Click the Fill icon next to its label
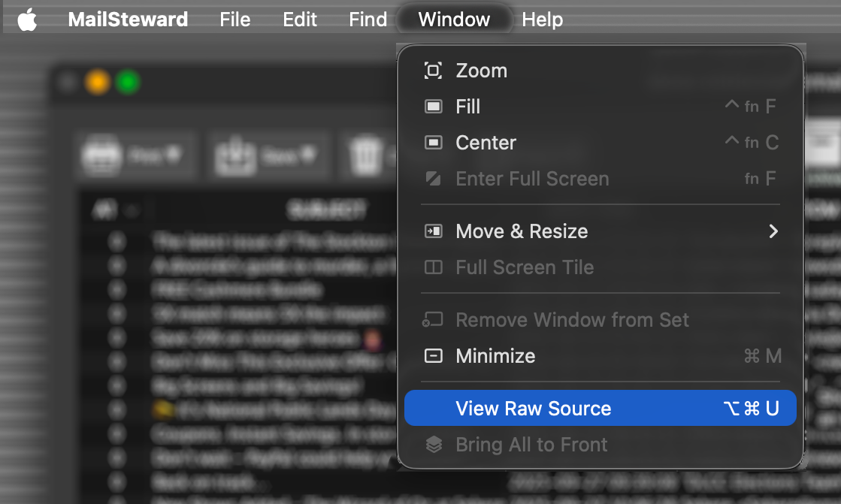Image resolution: width=841 pixels, height=504 pixels. [x=432, y=107]
